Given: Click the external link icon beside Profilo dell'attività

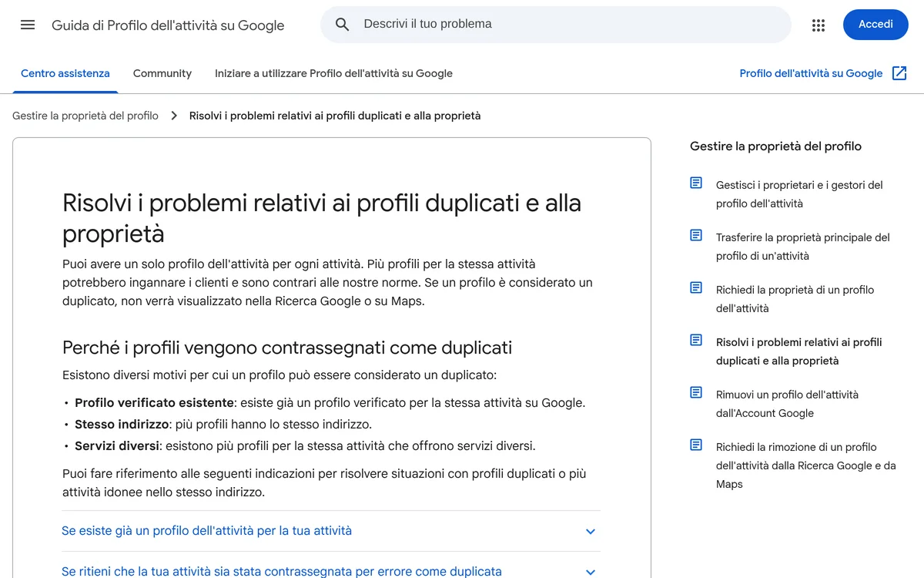Looking at the screenshot, I should 899,73.
